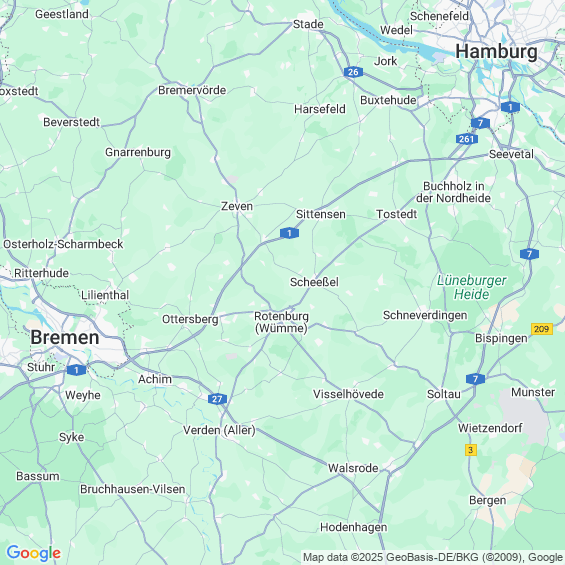The image size is (565, 565).
Task: Click the Google logo
Action: pos(34,553)
